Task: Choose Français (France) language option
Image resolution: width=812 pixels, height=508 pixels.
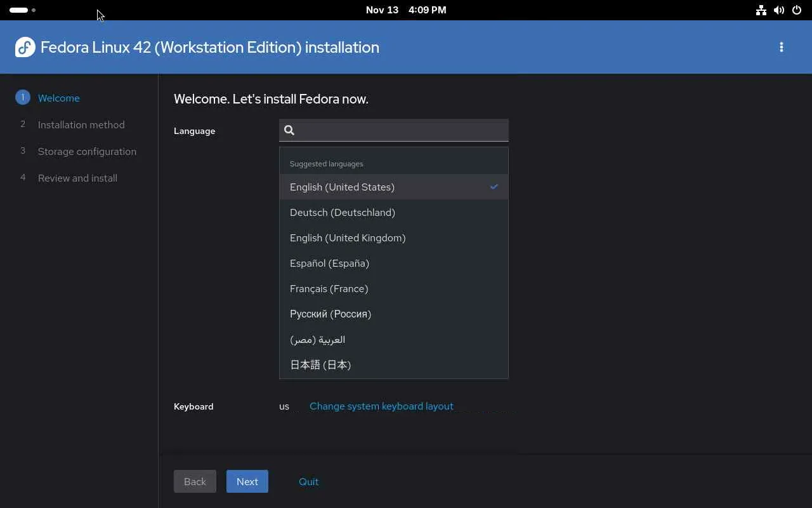Action: (x=394, y=288)
